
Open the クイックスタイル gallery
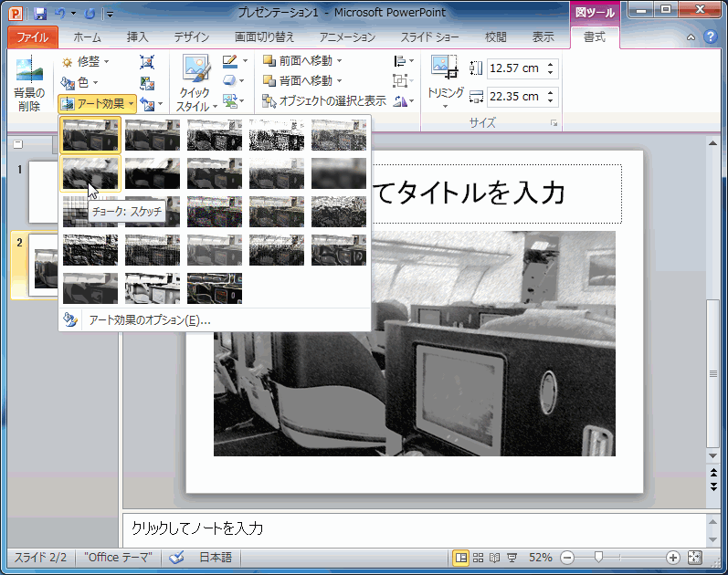197,84
